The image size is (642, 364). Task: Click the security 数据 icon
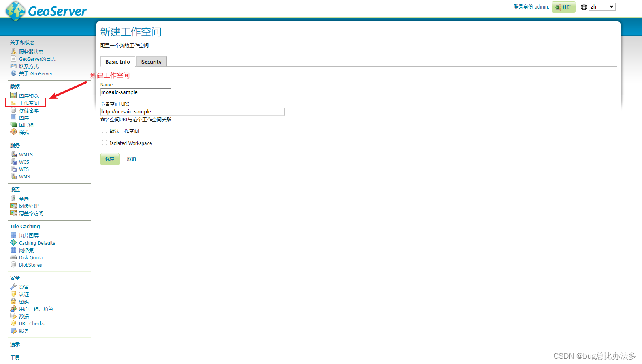click(x=13, y=316)
